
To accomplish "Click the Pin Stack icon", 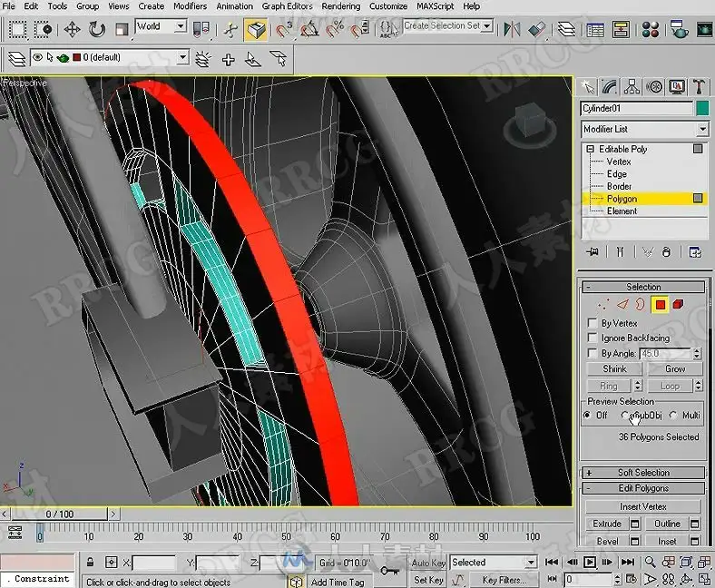I will (x=593, y=252).
